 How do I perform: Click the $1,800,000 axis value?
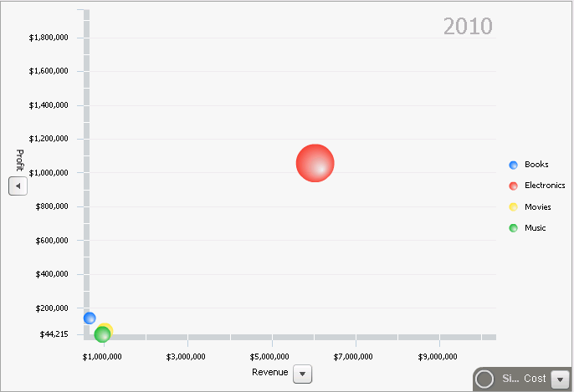pyautogui.click(x=49, y=38)
